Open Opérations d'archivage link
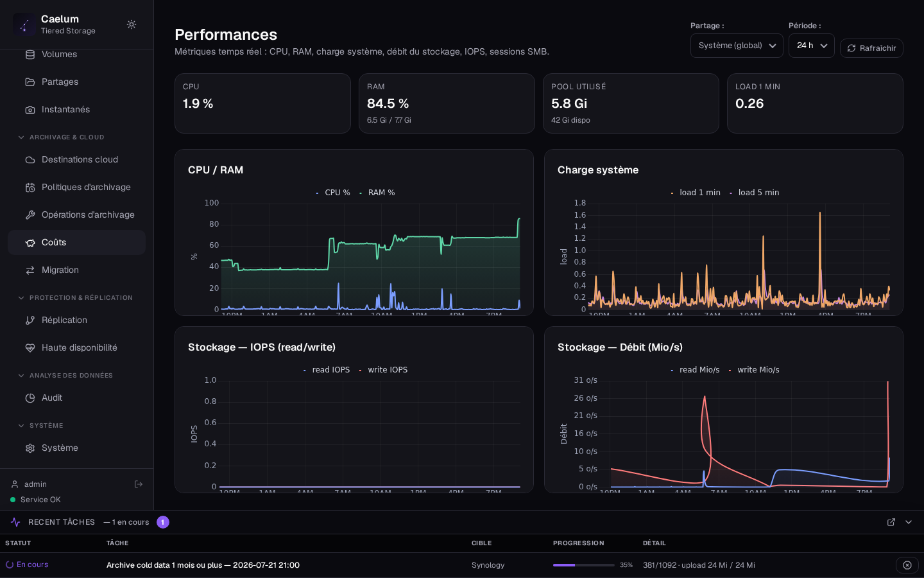924x578 pixels. (76, 215)
